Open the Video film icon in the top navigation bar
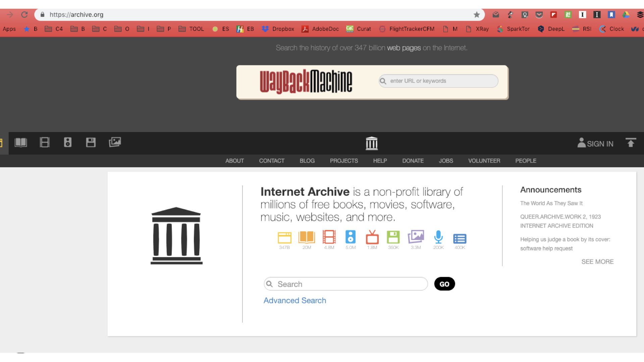The height and width of the screenshot is (362, 644). pos(45,143)
